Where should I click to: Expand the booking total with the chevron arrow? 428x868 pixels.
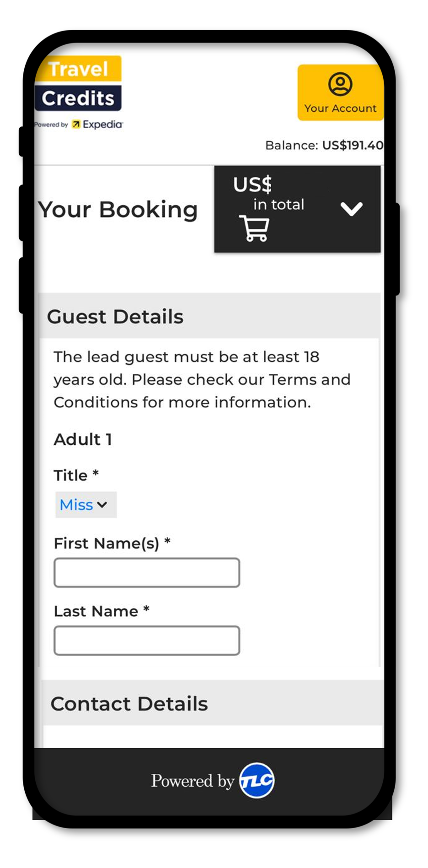click(351, 209)
